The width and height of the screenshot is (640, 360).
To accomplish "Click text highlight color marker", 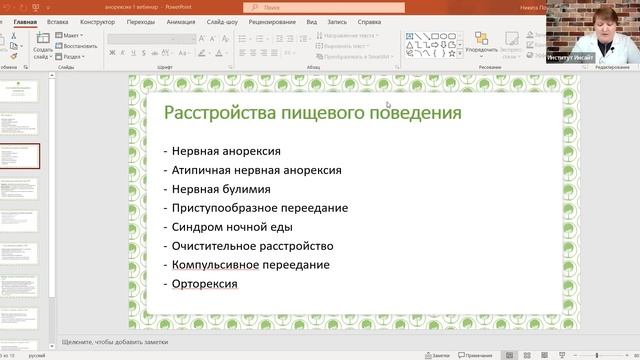I will pyautogui.click(x=202, y=53).
